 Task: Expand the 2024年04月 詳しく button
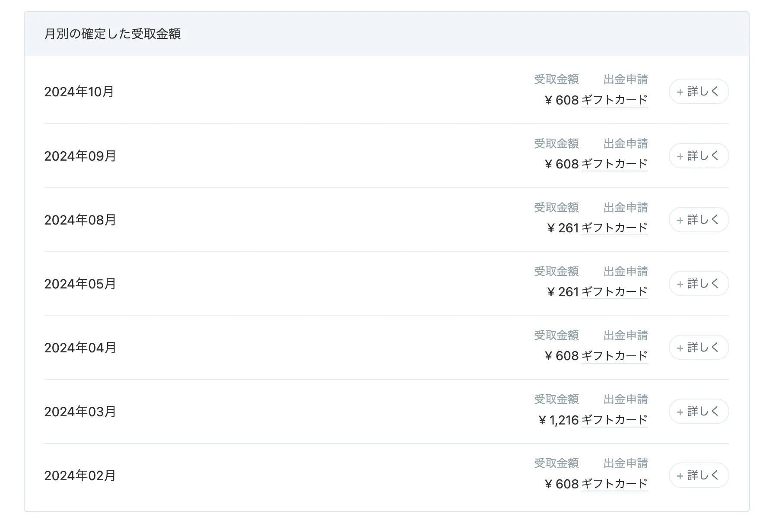pos(698,347)
